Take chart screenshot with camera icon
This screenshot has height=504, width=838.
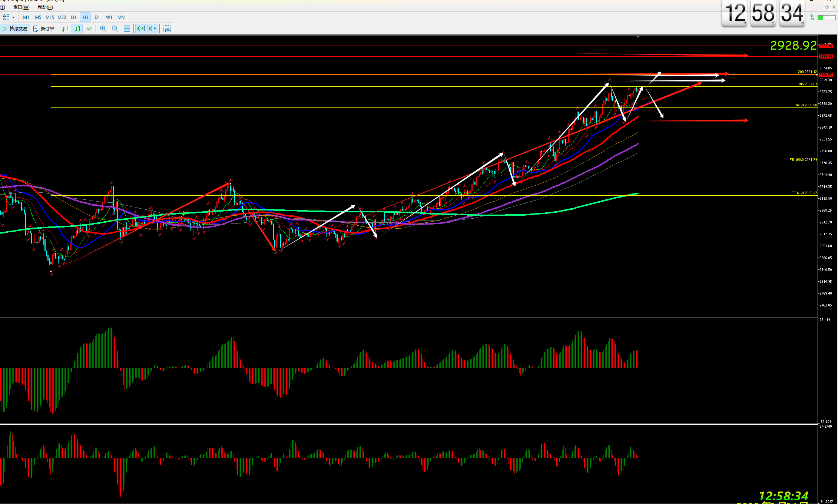pyautogui.click(x=167, y=29)
